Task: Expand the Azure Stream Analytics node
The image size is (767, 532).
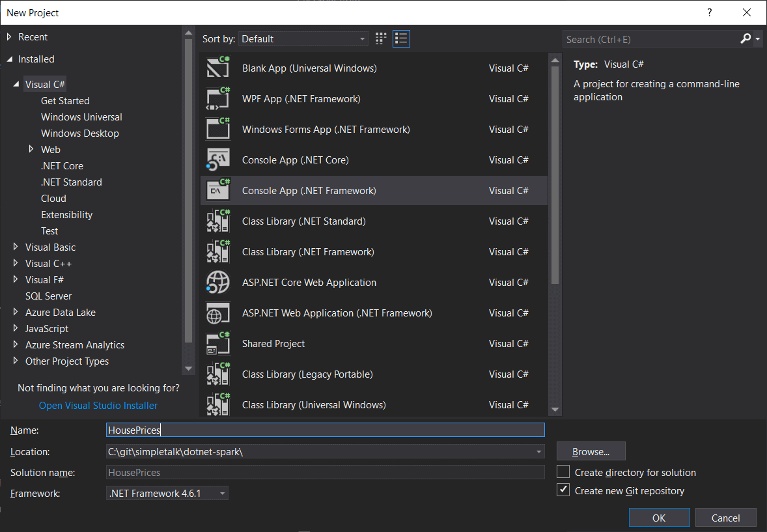Action: [16, 344]
